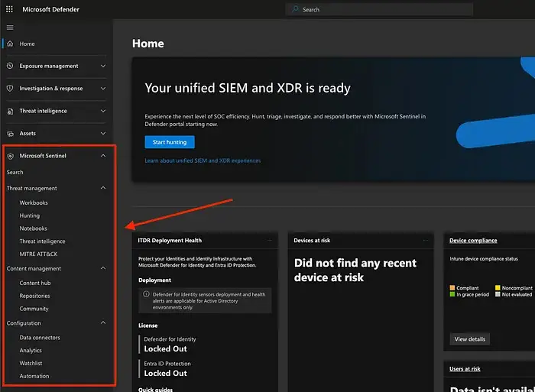Open Sentinel Search menu item
Viewport: 535px width, 392px height.
[15, 172]
